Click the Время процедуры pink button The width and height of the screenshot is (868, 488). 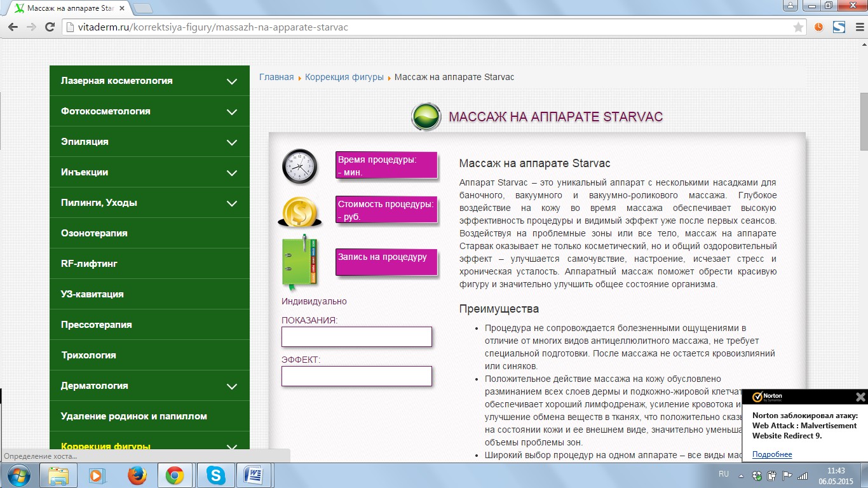pos(386,165)
